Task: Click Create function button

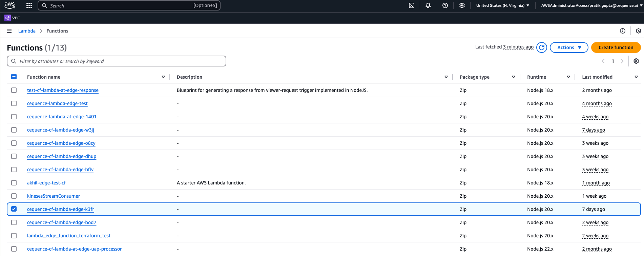Action: pyautogui.click(x=616, y=47)
